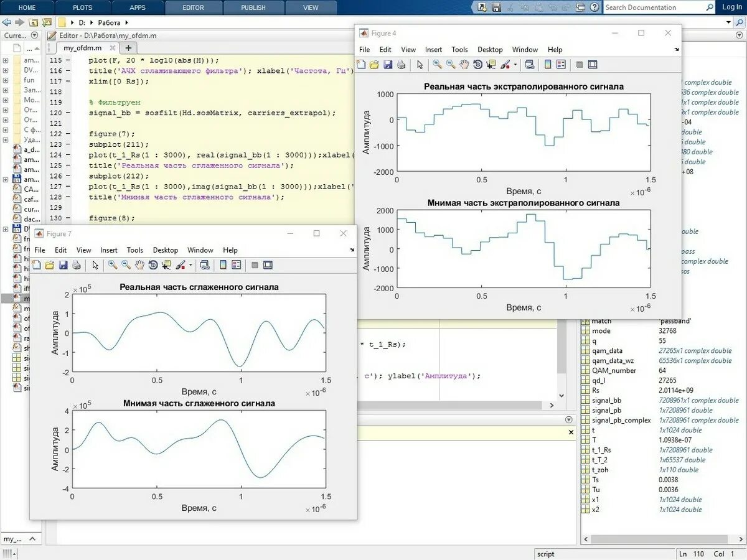Switch to the PLOTS ribbon tab
Image resolution: width=747 pixels, height=560 pixels.
coord(82,7)
